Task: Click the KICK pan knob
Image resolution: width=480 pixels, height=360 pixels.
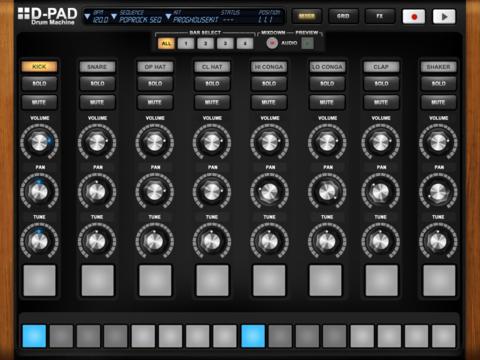Action: [x=39, y=191]
